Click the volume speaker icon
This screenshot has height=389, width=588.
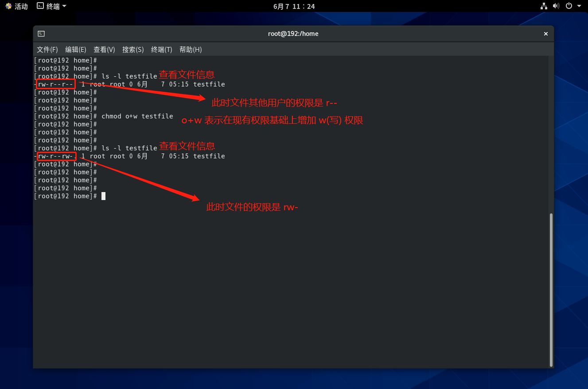(556, 6)
